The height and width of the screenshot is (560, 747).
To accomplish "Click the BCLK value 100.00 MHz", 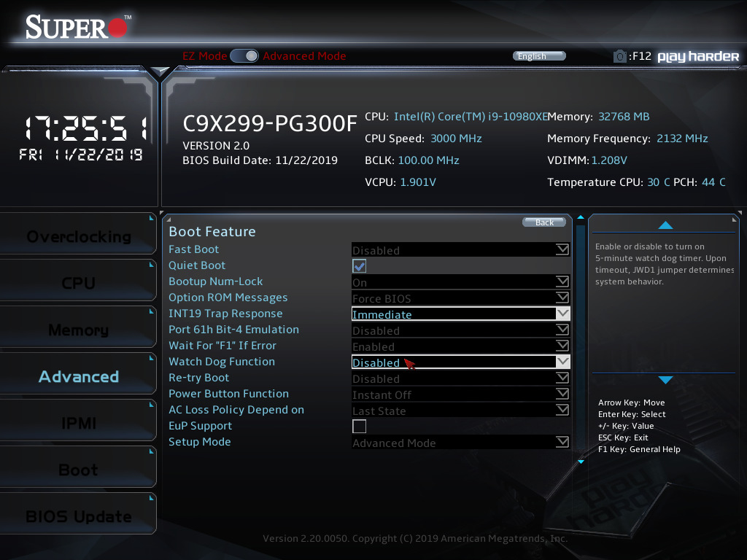I will 428,160.
